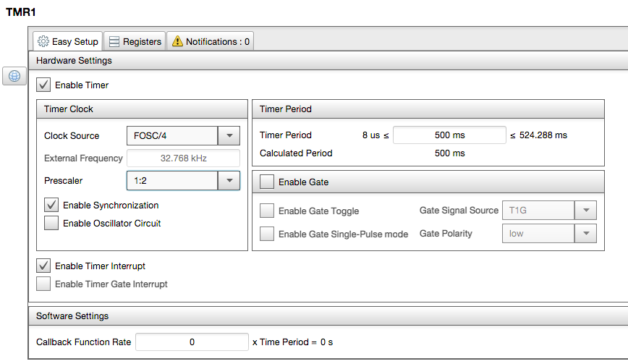Click the Timer Period input field
The image size is (628, 364).
(x=449, y=135)
